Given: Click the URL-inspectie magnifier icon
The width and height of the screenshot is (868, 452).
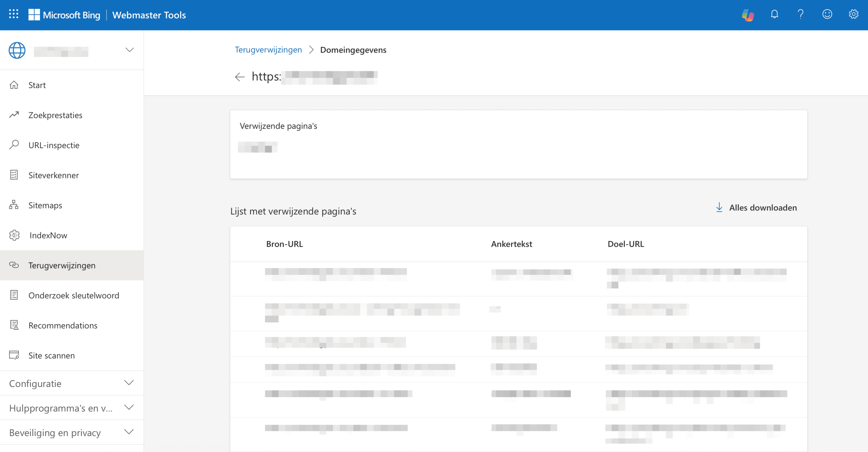Looking at the screenshot, I should click(x=14, y=145).
